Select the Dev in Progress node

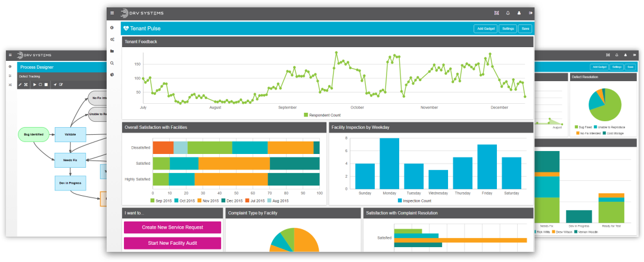click(70, 183)
